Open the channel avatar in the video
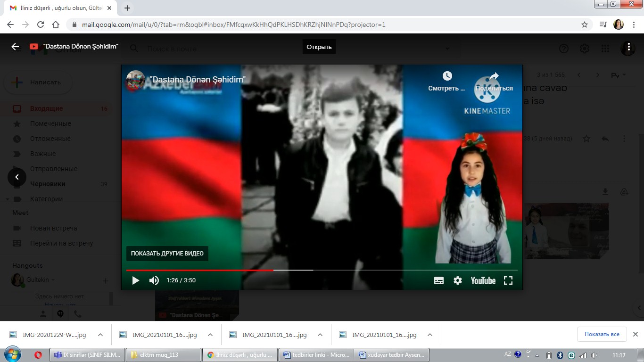Screen dimensions: 644x362 click(x=136, y=80)
